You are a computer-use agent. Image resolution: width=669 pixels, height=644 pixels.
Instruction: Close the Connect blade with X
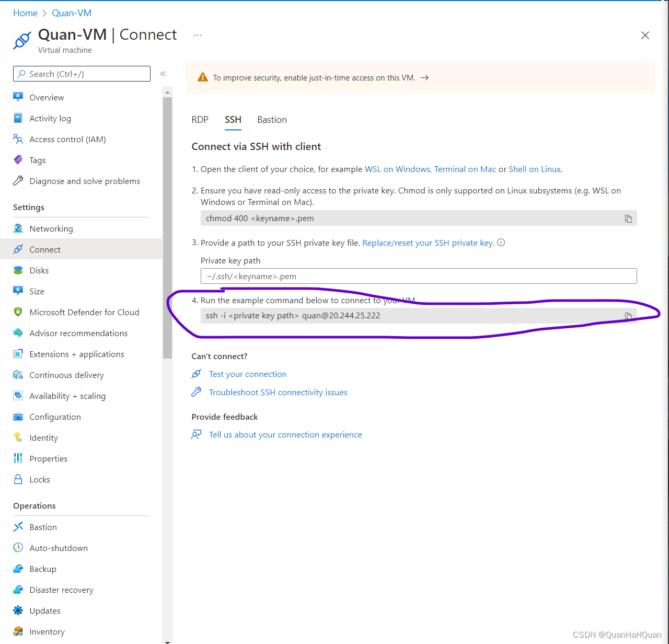(x=645, y=35)
